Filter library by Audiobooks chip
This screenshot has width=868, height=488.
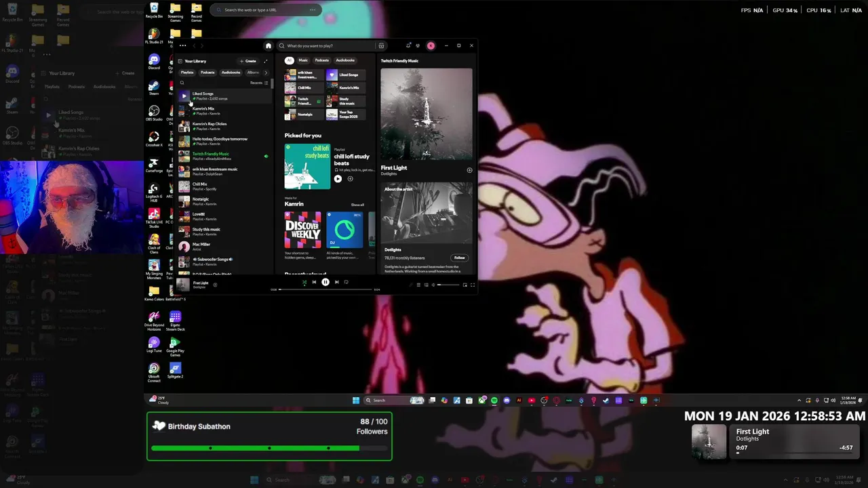pos(231,73)
